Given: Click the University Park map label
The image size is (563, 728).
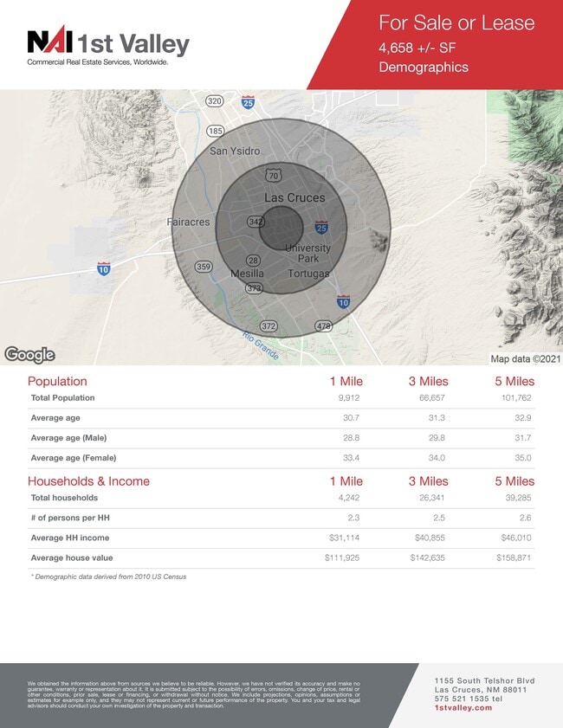Looking at the screenshot, I should [x=307, y=254].
